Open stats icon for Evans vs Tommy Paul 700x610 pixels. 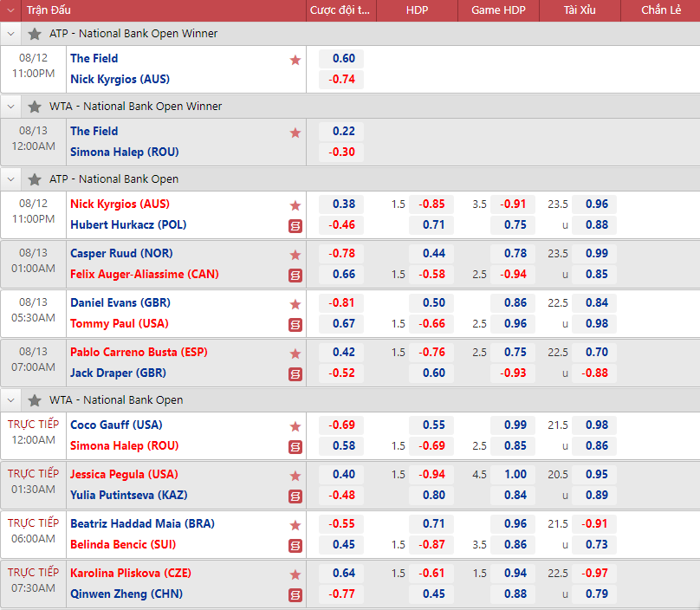[x=295, y=325]
